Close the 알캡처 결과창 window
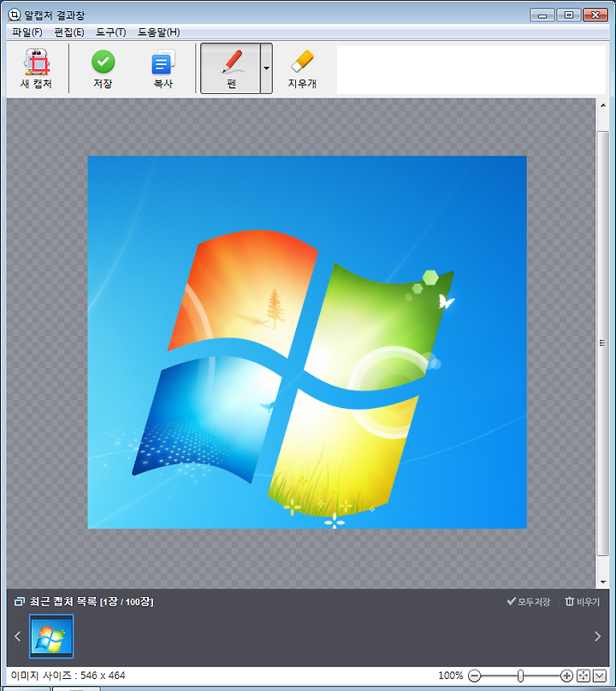This screenshot has height=691, width=616. [x=595, y=15]
